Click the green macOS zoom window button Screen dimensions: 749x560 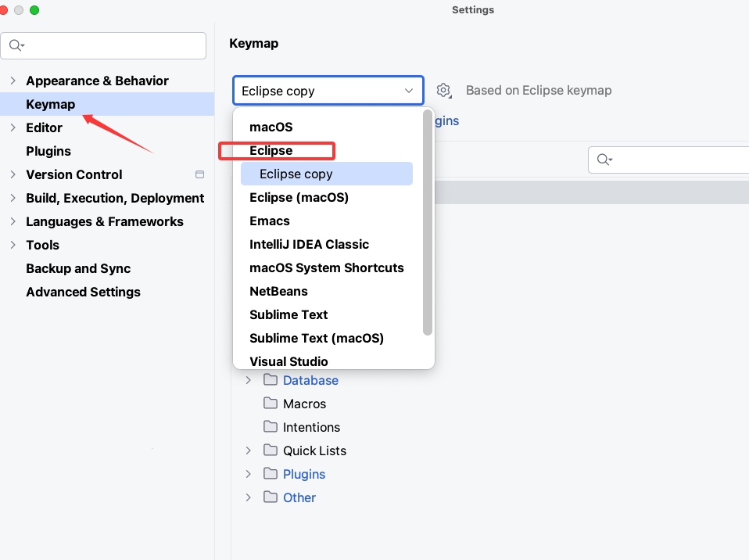point(34,10)
